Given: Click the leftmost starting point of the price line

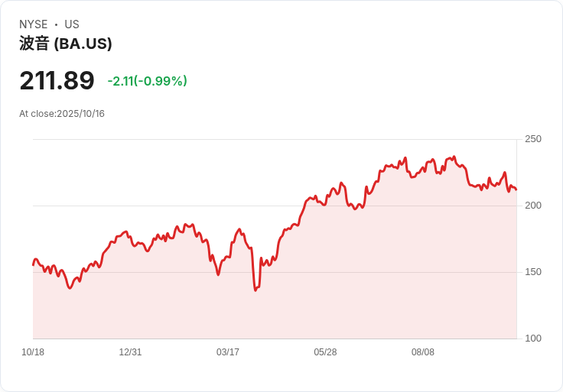Looking at the screenshot, I should [x=33, y=264].
